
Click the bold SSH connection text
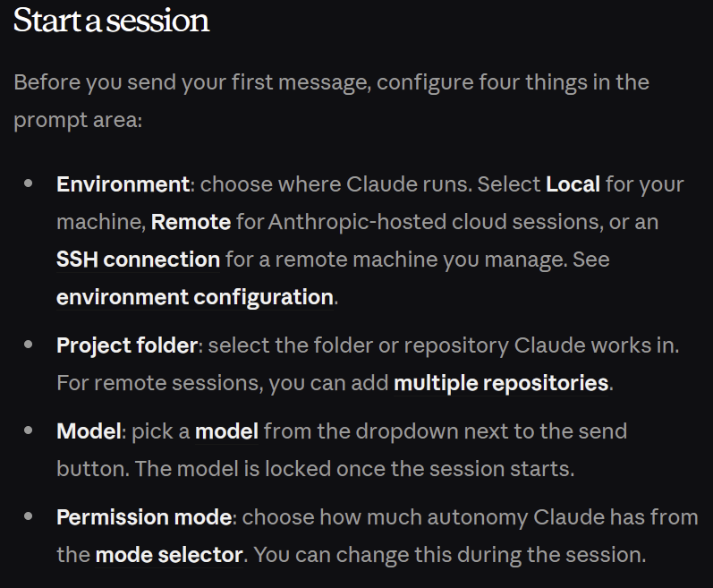point(138,260)
